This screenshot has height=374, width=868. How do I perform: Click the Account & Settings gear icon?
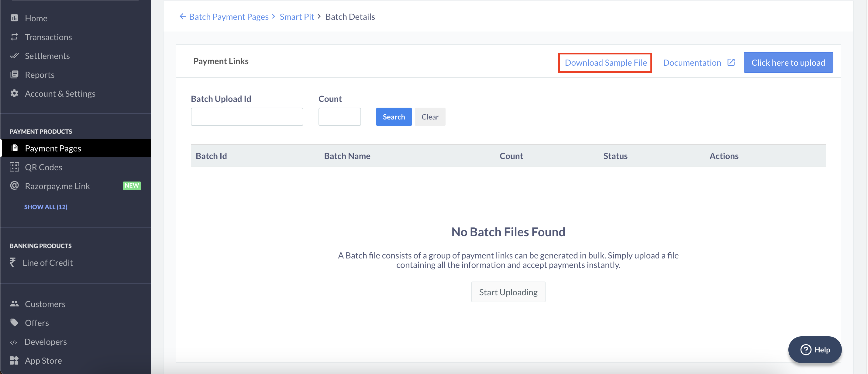coord(14,93)
